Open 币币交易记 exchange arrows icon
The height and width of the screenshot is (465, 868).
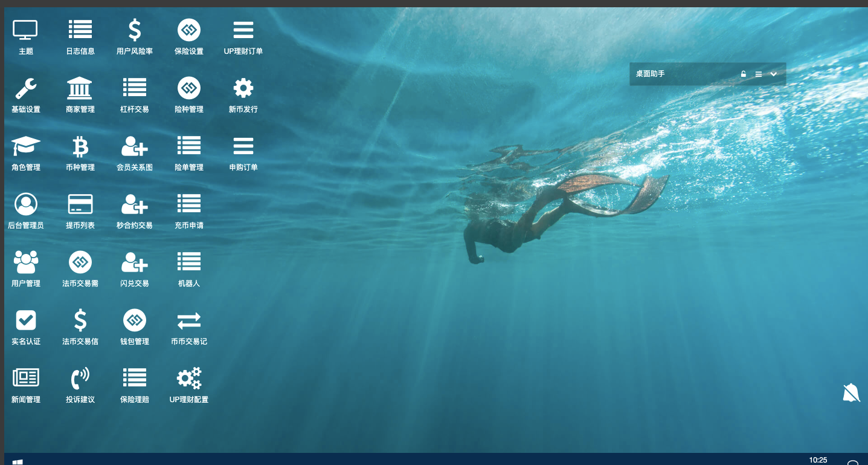click(188, 320)
